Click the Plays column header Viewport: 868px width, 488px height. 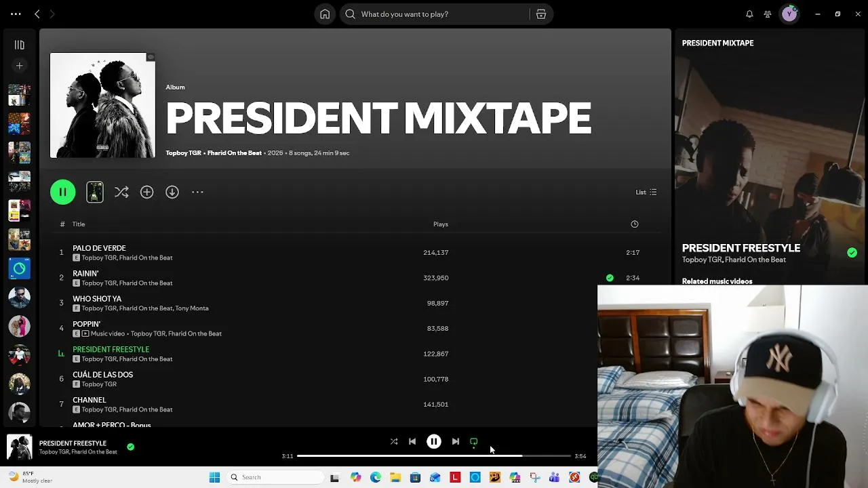tap(441, 224)
